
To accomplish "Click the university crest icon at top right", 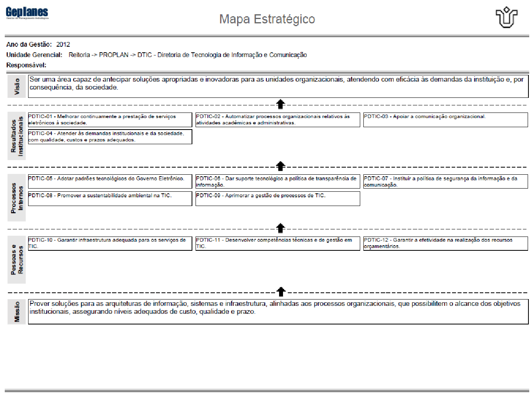I will (506, 18).
